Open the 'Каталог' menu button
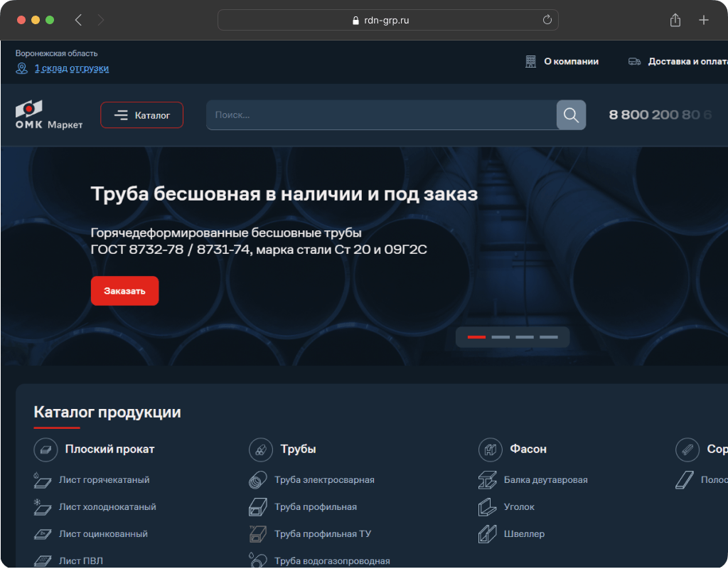728x569 pixels. click(141, 115)
